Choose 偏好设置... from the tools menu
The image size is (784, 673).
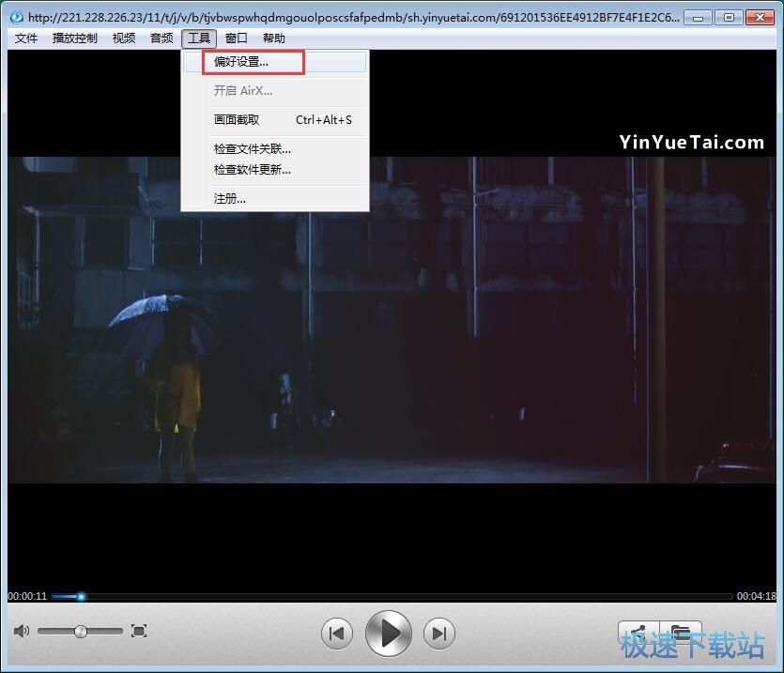click(x=275, y=62)
